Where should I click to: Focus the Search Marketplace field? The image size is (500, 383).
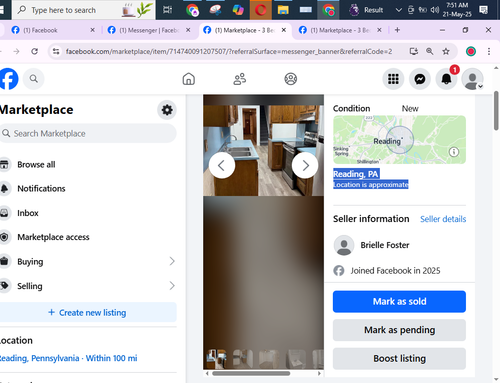click(88, 133)
